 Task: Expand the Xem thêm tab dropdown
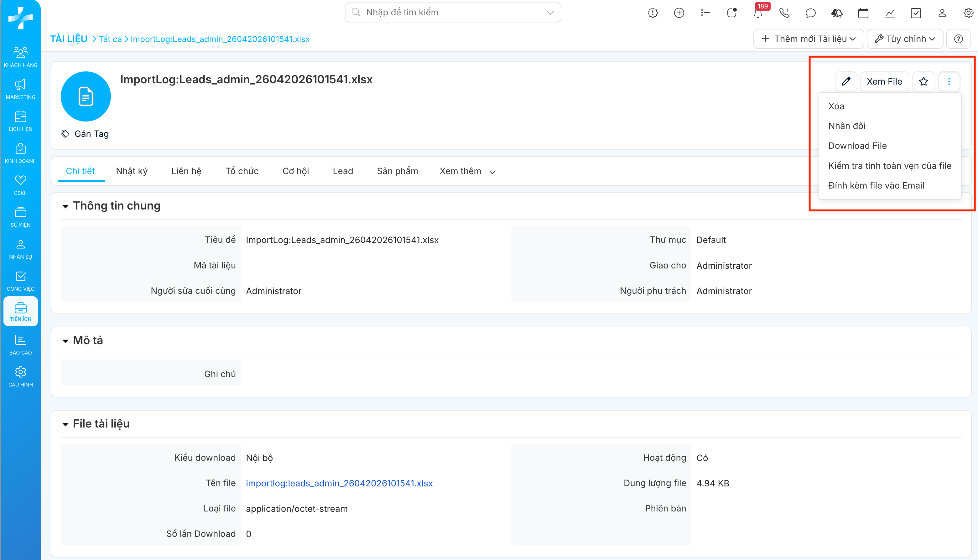tap(467, 172)
